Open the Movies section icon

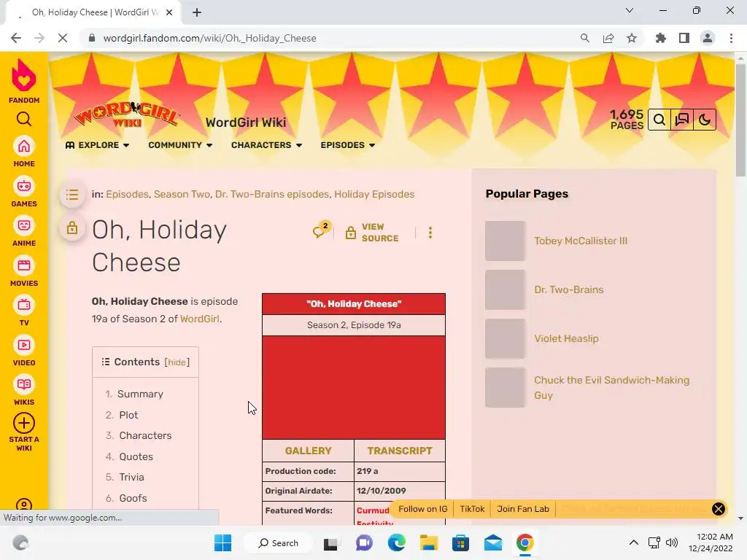click(x=24, y=265)
